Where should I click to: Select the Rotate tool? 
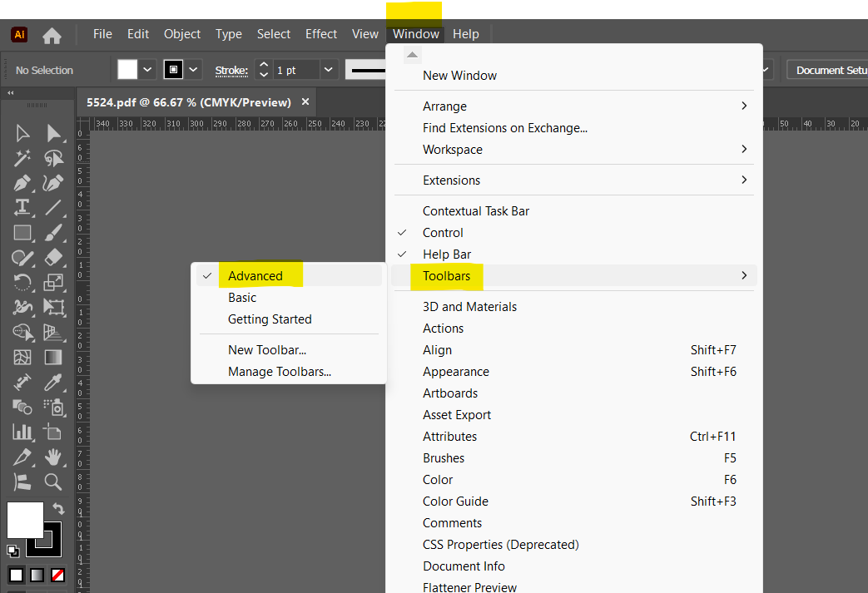click(22, 283)
